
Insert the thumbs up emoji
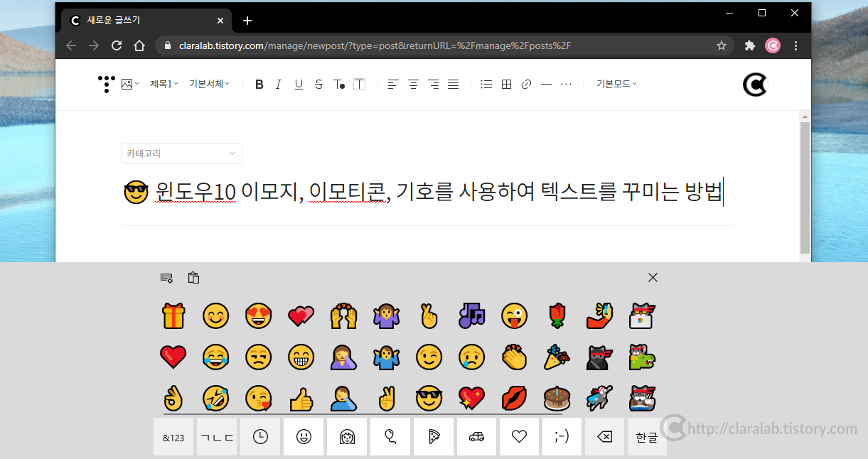[x=301, y=399]
